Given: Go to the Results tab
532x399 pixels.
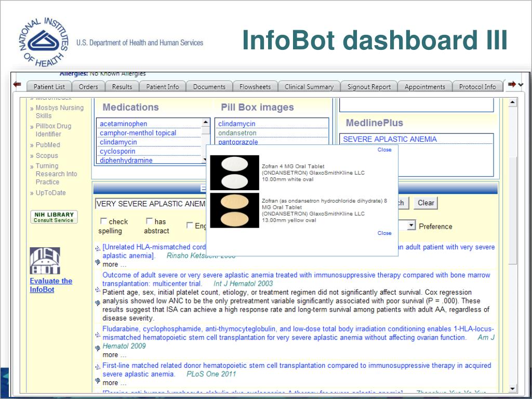Looking at the screenshot, I should [122, 87].
